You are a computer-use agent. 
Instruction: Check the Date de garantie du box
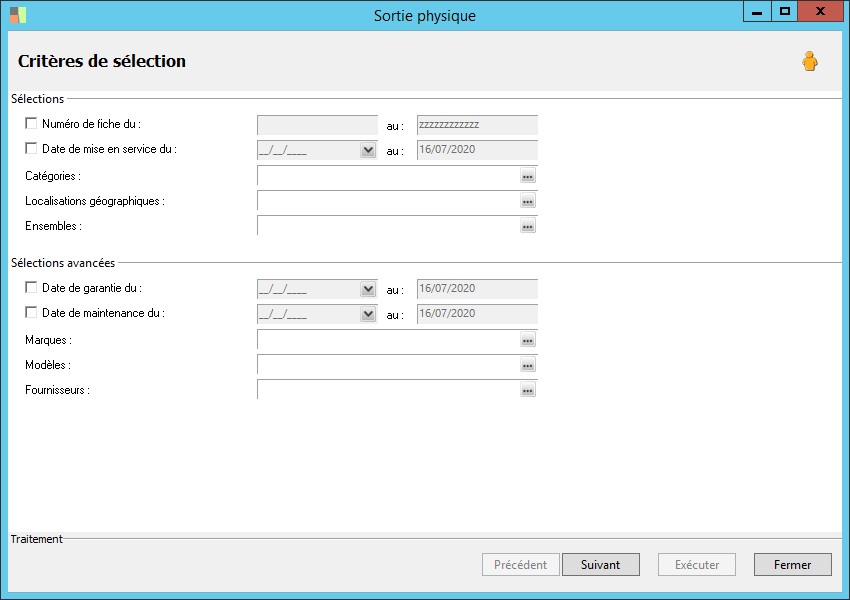pyautogui.click(x=31, y=287)
